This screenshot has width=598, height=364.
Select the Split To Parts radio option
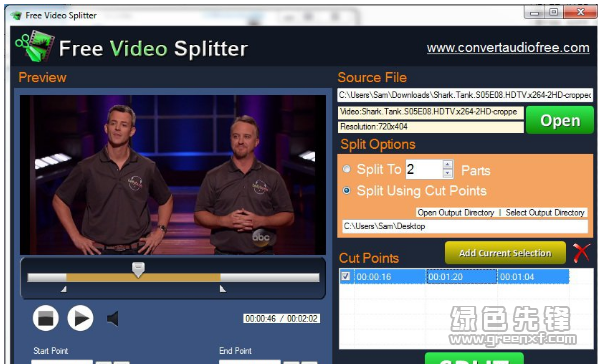(347, 169)
